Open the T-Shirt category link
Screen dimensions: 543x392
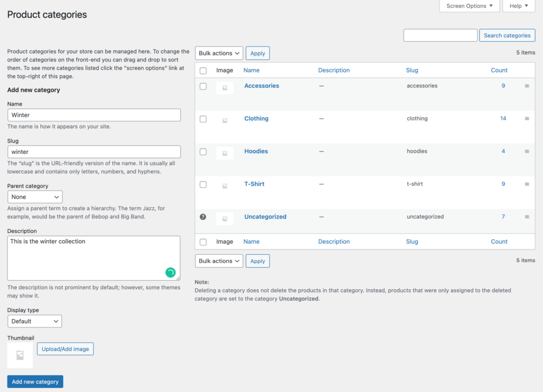(x=254, y=184)
